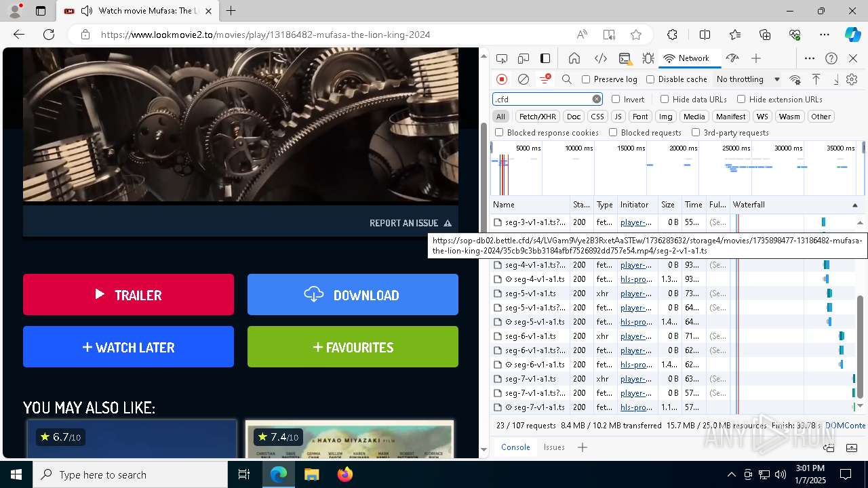Check Hide data URLs
This screenshot has height=488, width=868.
(665, 99)
